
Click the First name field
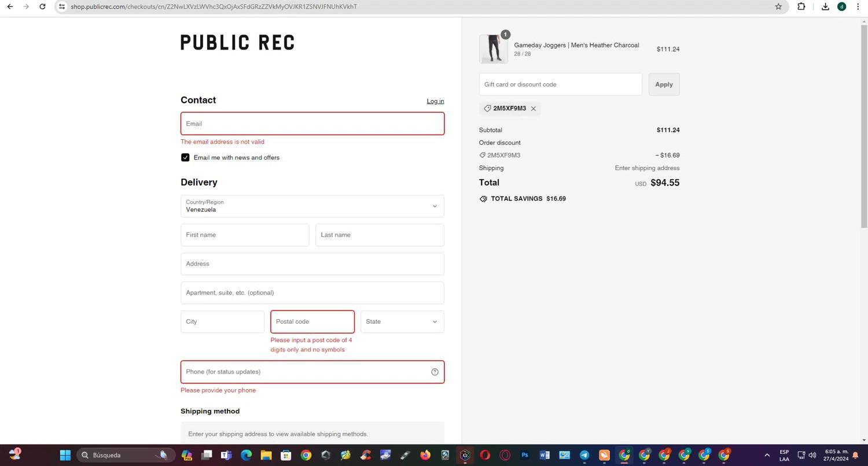click(x=245, y=235)
